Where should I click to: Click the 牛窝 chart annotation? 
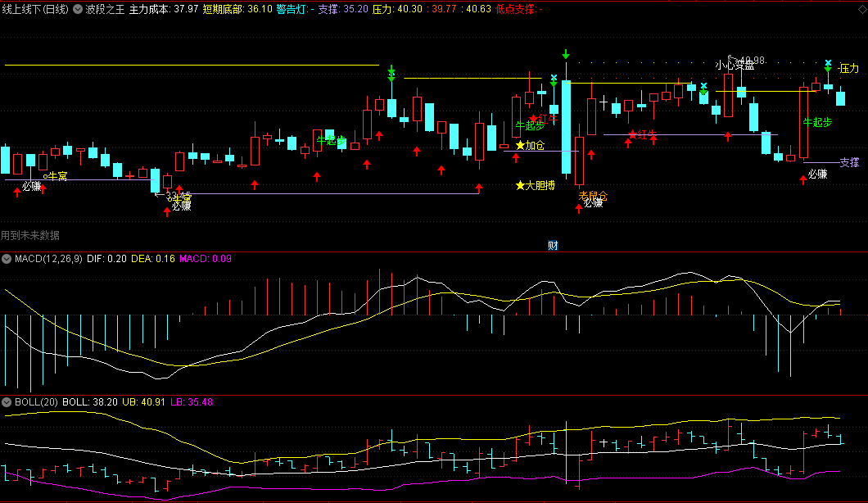click(56, 176)
